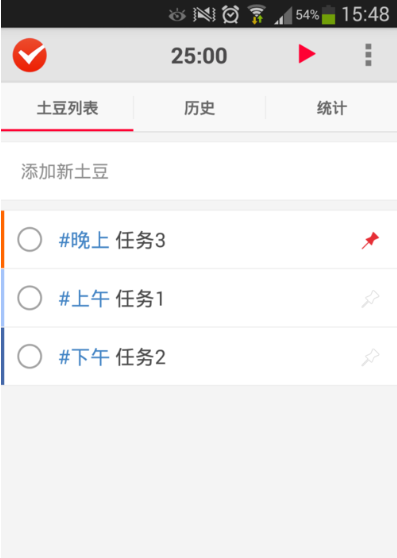Select the 土豆列表 tab
Image resolution: width=397 pixels, height=558 pixels.
67,108
